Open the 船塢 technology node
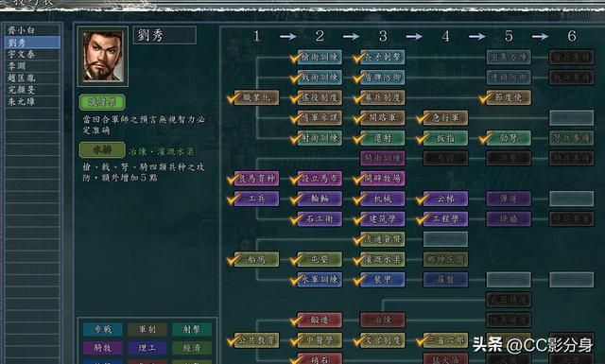Image resolution: width=605 pixels, height=364 pixels. coord(256,259)
